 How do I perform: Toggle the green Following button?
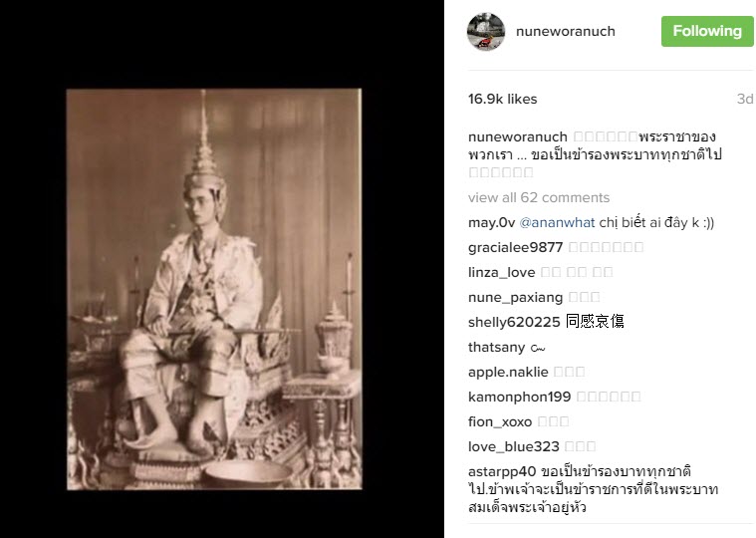[707, 31]
